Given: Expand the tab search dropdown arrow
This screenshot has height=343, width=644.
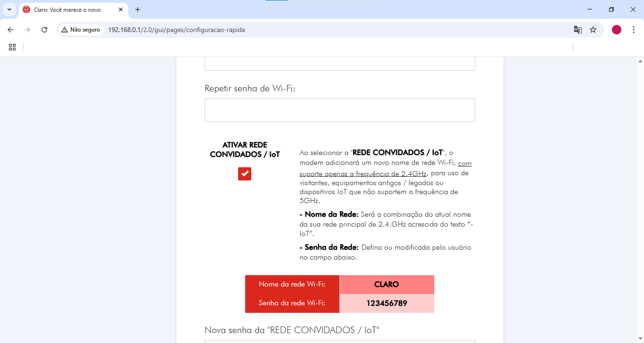Looking at the screenshot, I should (9, 9).
